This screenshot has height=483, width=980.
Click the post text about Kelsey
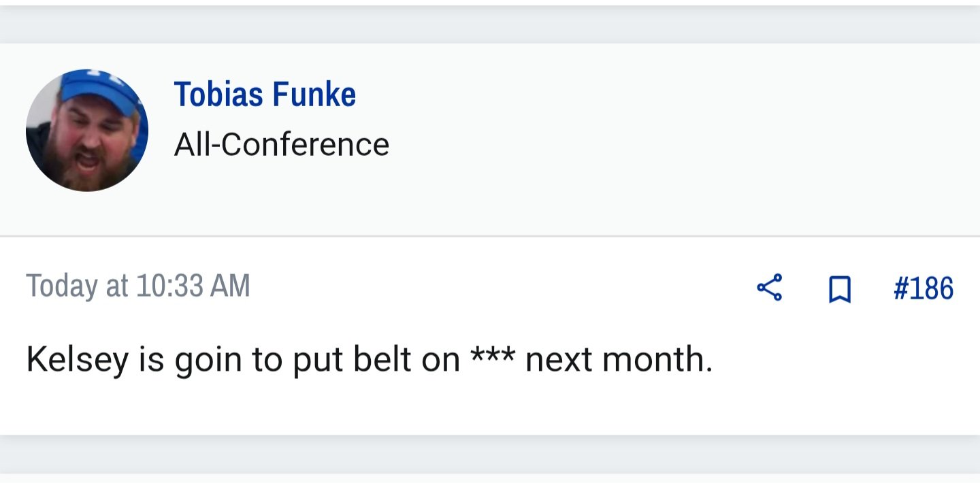(x=370, y=360)
